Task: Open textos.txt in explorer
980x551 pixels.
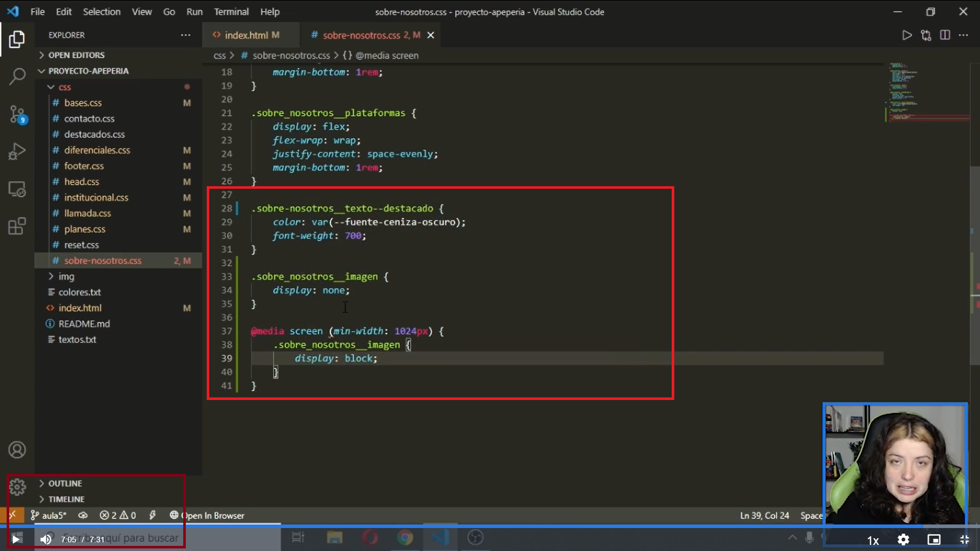Action: coord(117,340)
